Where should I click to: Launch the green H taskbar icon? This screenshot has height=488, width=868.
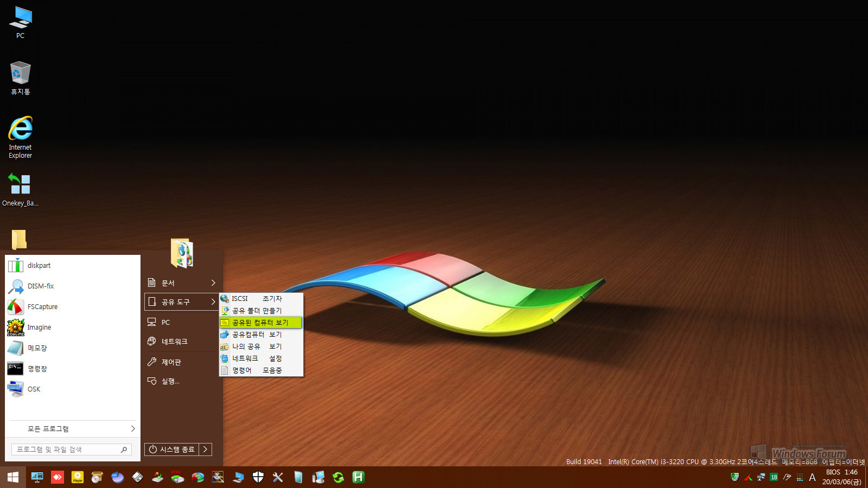(x=358, y=477)
